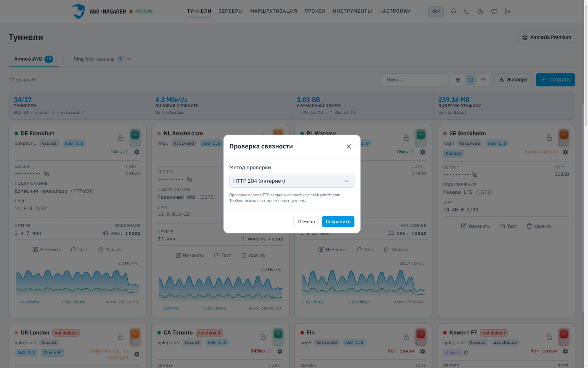The width and height of the screenshot is (588, 368).
Task: Click the heart icon in header
Action: tap(494, 11)
